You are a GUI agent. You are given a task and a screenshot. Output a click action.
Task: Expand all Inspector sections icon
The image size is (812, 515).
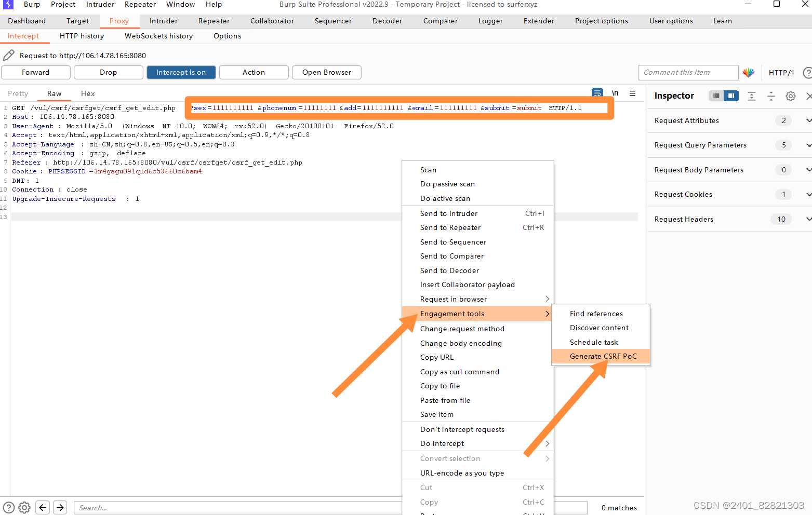tap(752, 96)
